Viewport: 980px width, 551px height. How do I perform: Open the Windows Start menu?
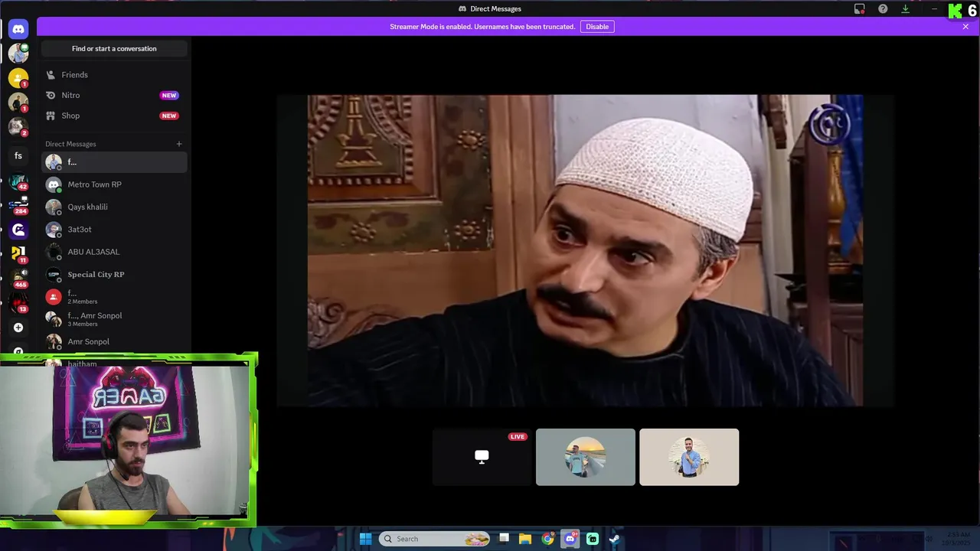[x=365, y=539]
